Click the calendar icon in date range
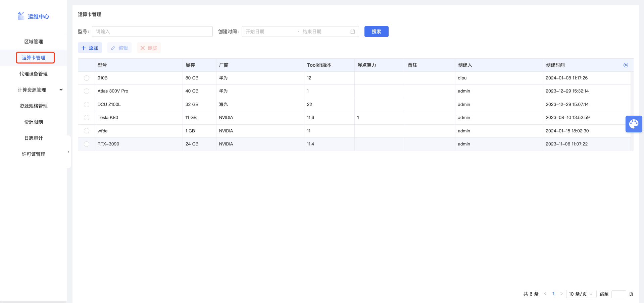The width and height of the screenshot is (644, 303). click(353, 32)
